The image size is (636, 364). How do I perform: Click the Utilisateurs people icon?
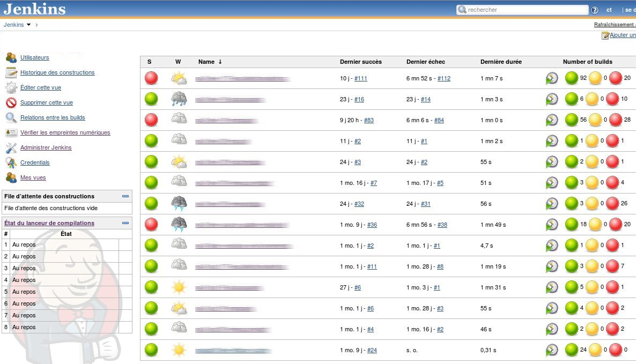click(11, 57)
